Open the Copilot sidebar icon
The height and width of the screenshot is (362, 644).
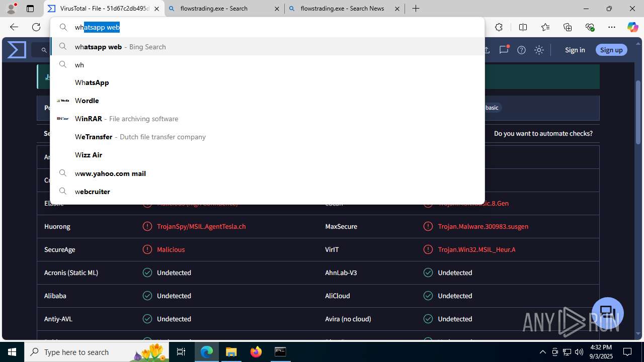[x=632, y=27]
